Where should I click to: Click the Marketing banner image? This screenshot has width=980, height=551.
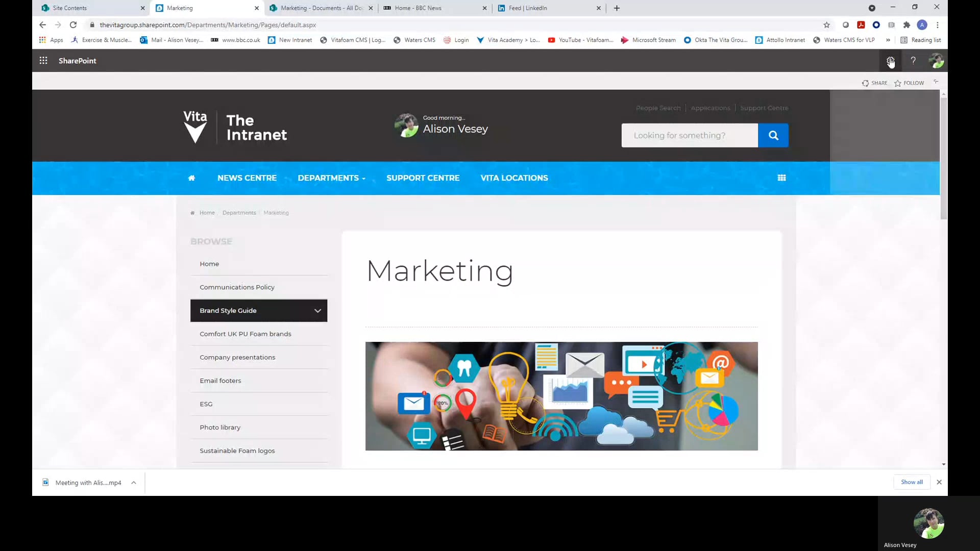[x=561, y=396]
